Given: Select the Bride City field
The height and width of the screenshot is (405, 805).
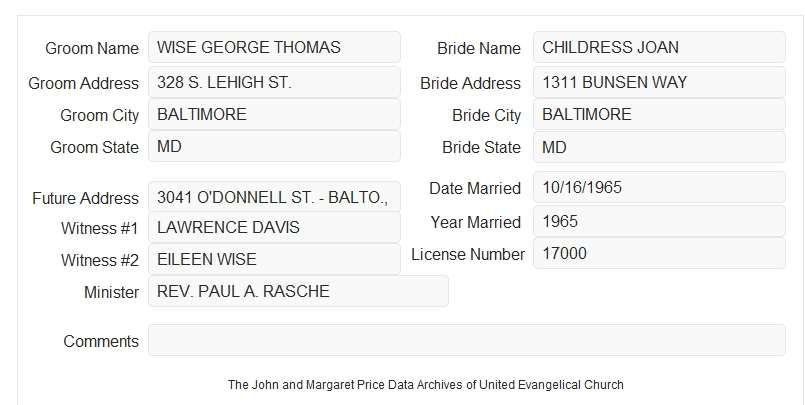Looking at the screenshot, I should tap(659, 114).
